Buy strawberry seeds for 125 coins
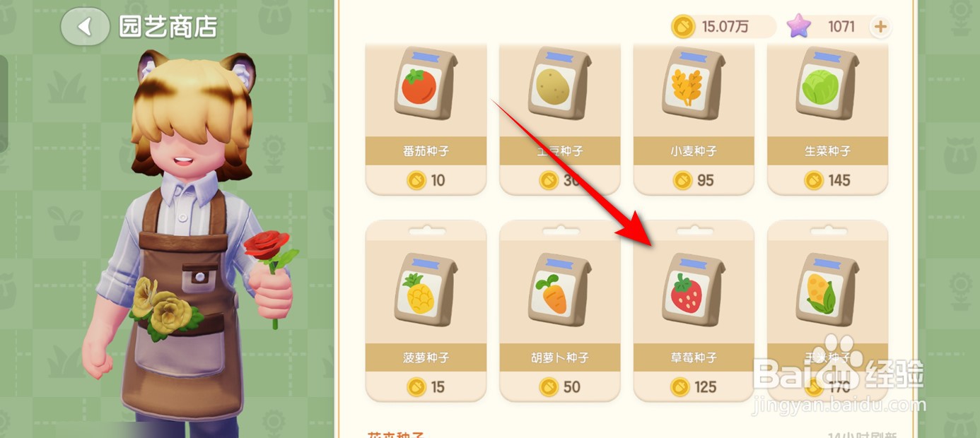This screenshot has height=438, width=980. click(694, 387)
